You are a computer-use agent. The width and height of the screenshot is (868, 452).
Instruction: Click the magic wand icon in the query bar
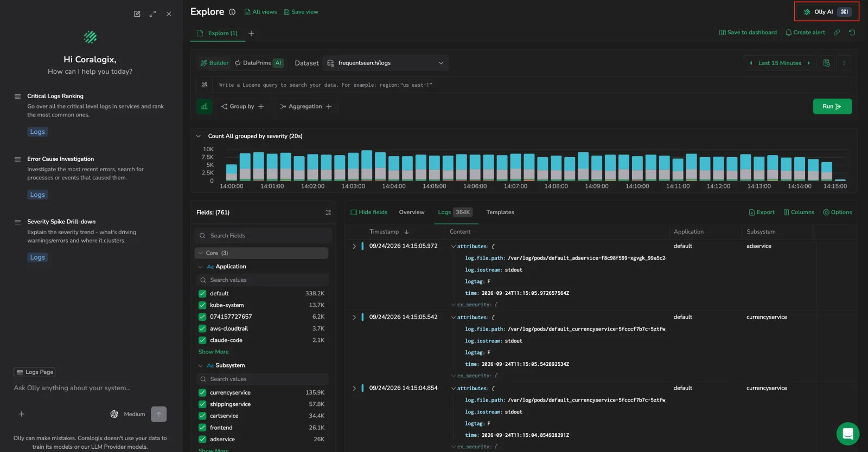coord(205,85)
